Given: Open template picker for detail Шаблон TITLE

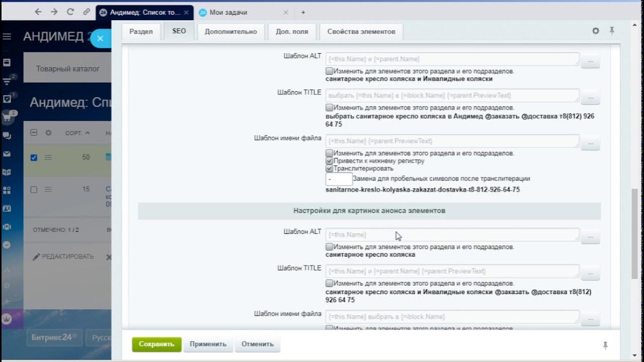Looking at the screenshot, I should coord(590,98).
